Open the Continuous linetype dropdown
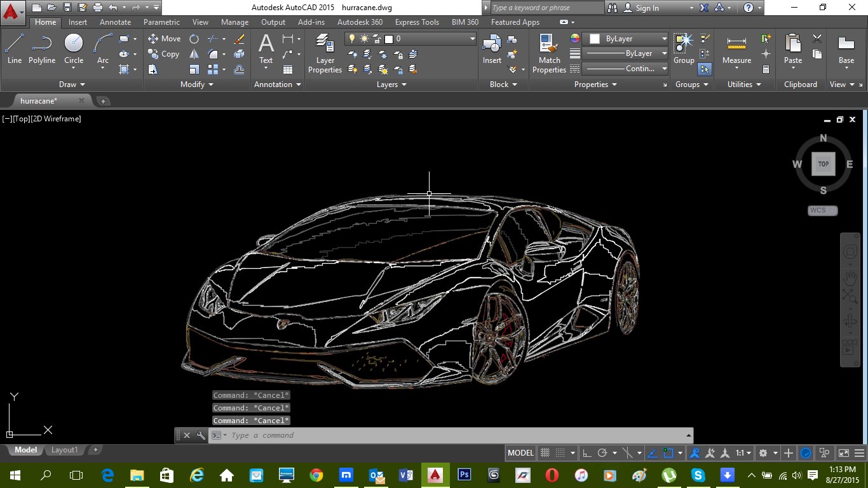The image size is (868, 488). 625,69
